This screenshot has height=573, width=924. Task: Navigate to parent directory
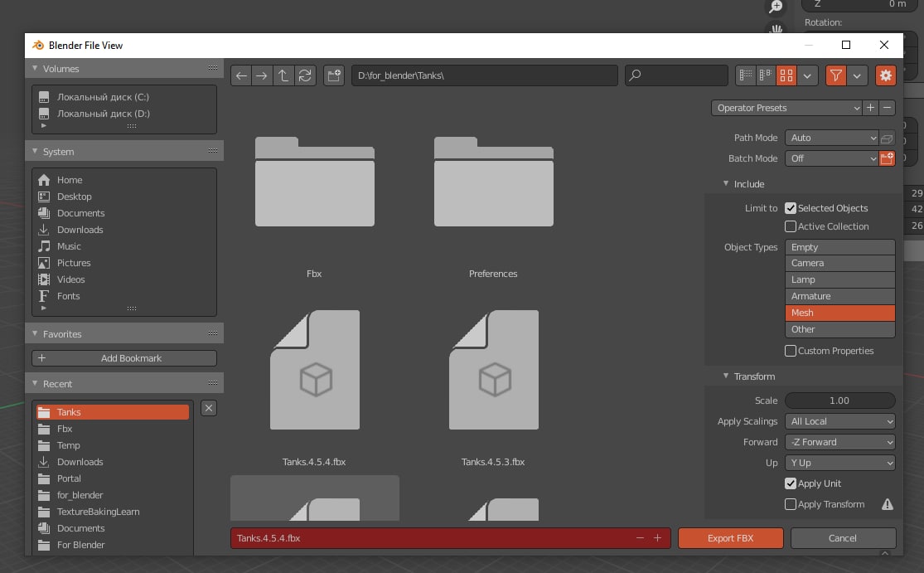click(283, 75)
